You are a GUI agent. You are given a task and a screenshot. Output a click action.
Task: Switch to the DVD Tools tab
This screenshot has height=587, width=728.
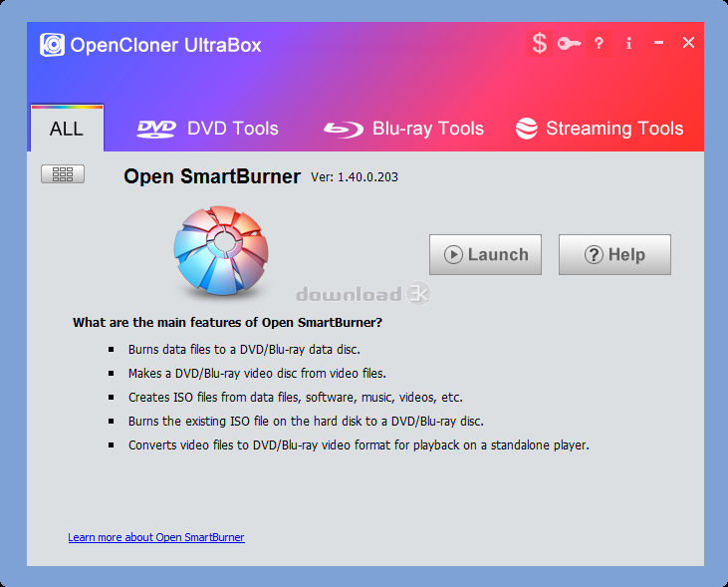coord(207,129)
